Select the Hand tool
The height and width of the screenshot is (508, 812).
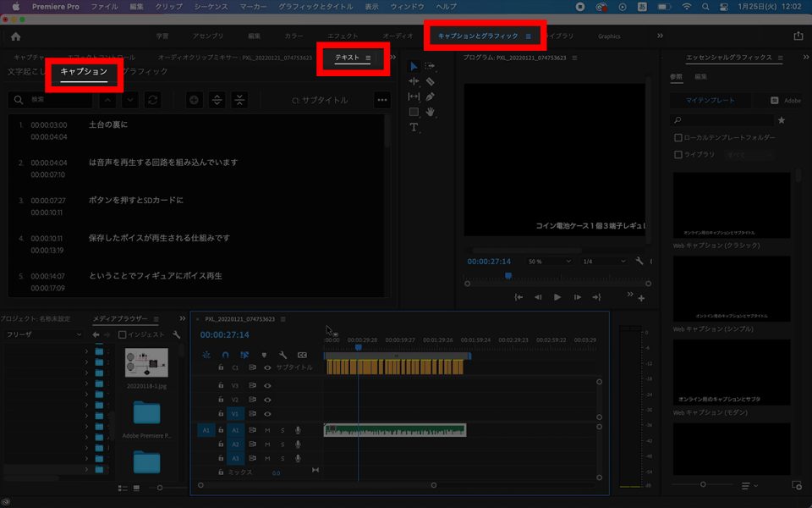(x=430, y=112)
